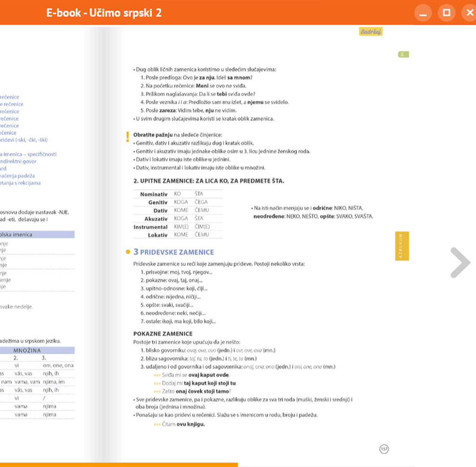Click the yellow exclamation mark icon
The height and width of the screenshot is (467, 476).
(x=127, y=136)
